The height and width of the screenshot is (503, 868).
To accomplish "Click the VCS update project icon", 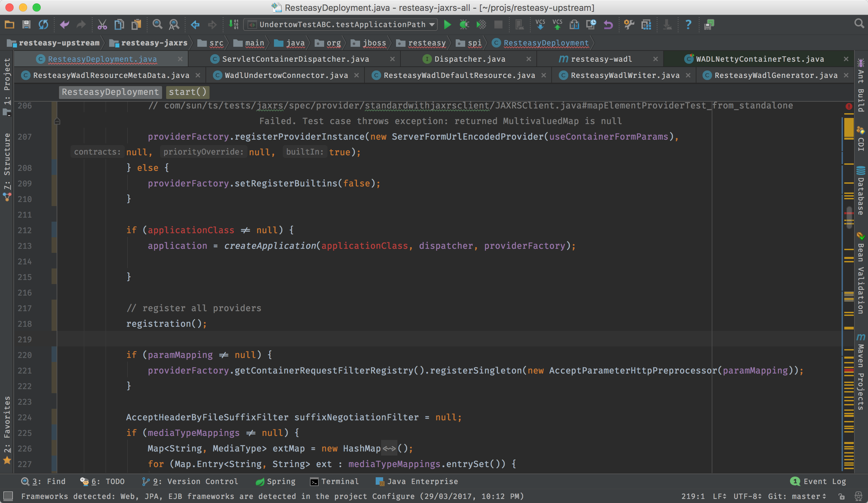I will point(540,24).
